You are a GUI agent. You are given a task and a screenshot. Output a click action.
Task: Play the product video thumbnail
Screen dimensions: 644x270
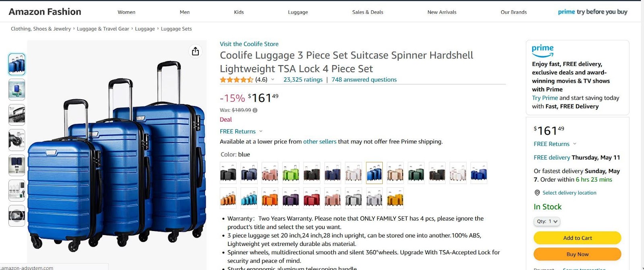coord(17,216)
